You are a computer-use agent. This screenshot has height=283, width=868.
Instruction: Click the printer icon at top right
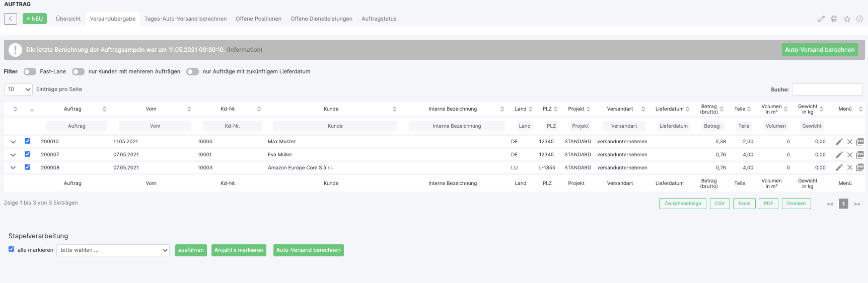[834, 19]
